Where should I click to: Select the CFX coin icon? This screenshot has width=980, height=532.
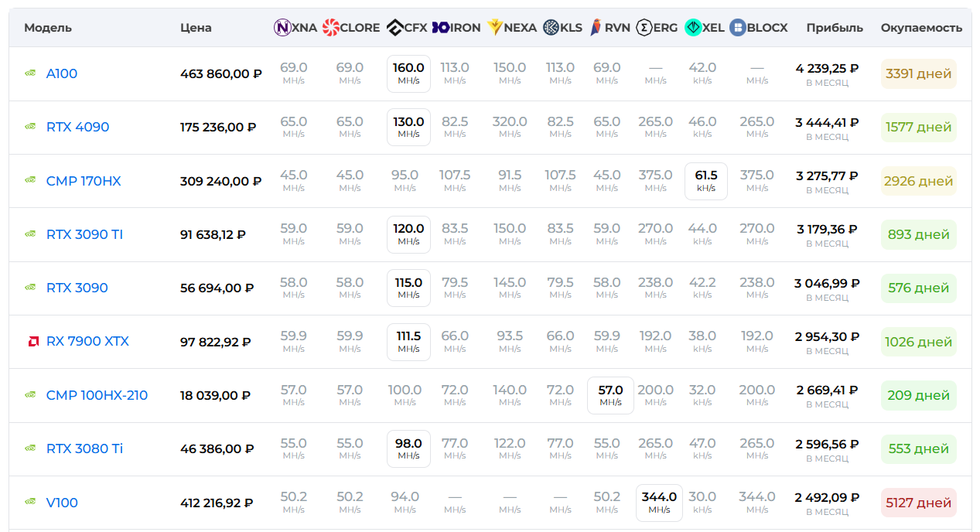pos(394,28)
